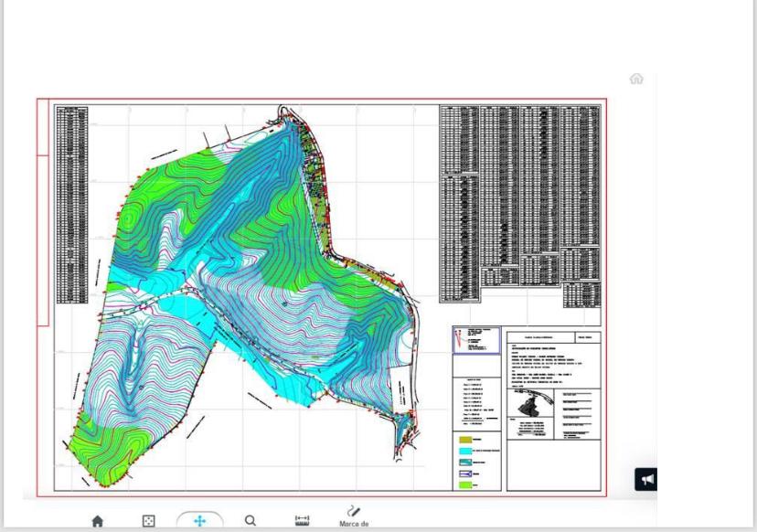This screenshot has width=757, height=532.
Task: Click the "Marca de" toolbar label
Action: (x=353, y=525)
